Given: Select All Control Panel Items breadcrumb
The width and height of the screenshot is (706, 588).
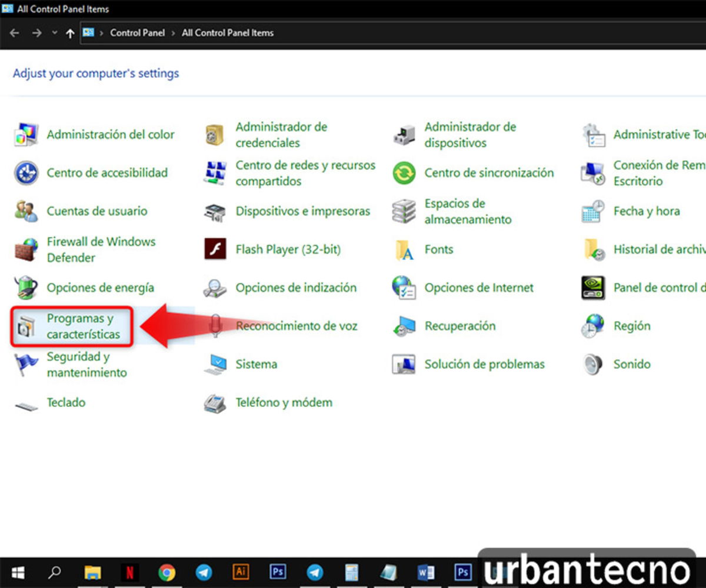Looking at the screenshot, I should [227, 33].
